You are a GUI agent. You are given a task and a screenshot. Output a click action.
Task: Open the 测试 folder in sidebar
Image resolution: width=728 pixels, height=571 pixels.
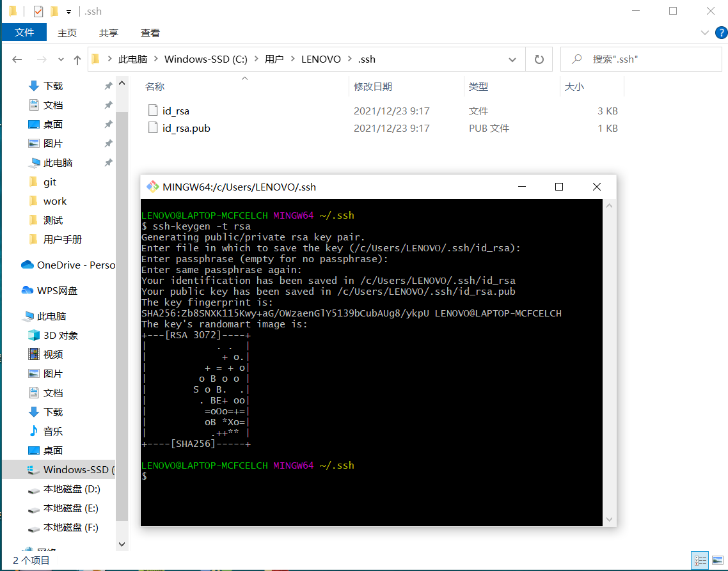click(53, 220)
